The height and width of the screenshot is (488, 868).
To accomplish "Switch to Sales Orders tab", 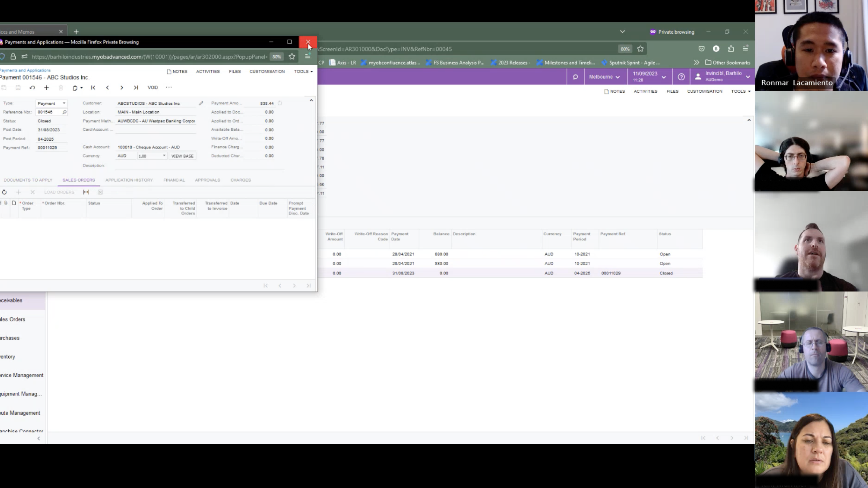I will (78, 180).
